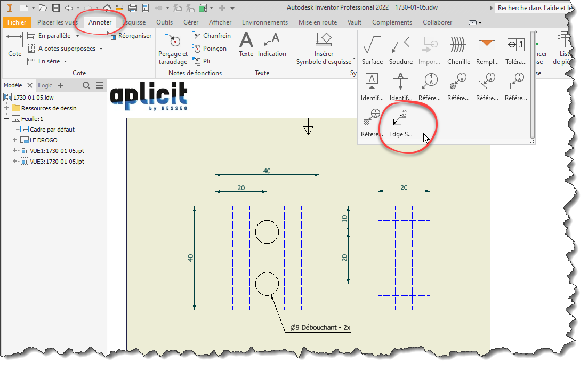Click the print icon in quick access toolbar
The height and width of the screenshot is (370, 588).
133,8
